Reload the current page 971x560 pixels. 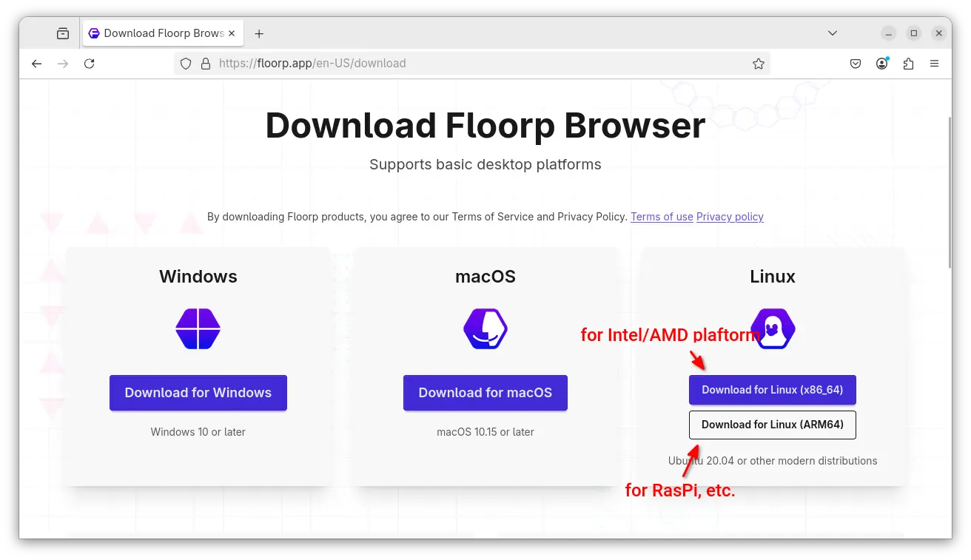point(90,64)
